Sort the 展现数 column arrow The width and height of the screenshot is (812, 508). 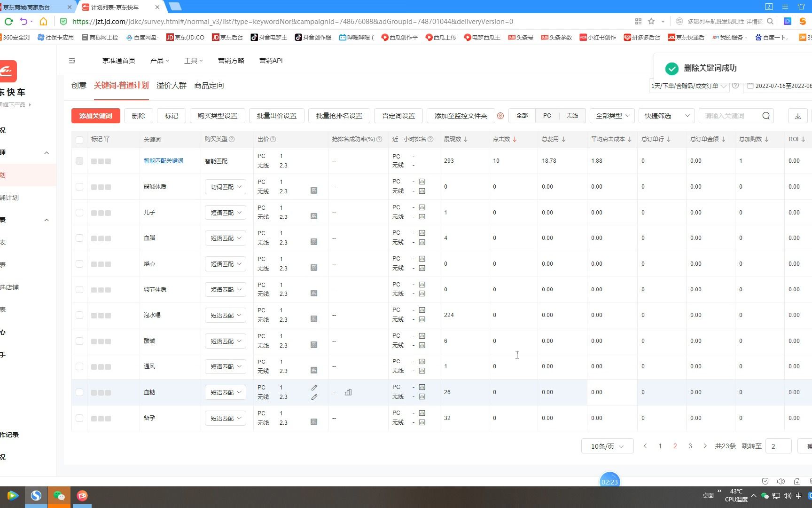click(x=466, y=139)
